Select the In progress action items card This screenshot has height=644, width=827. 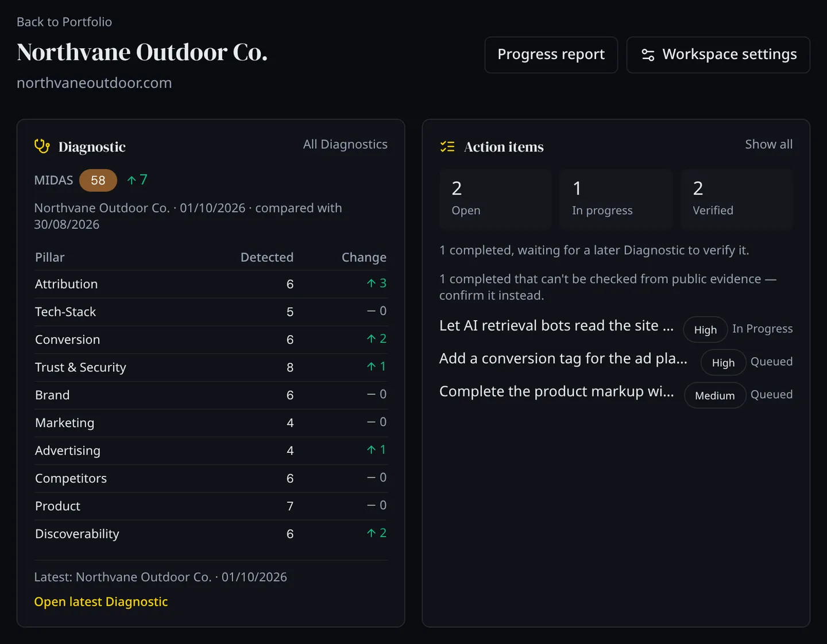coord(616,199)
